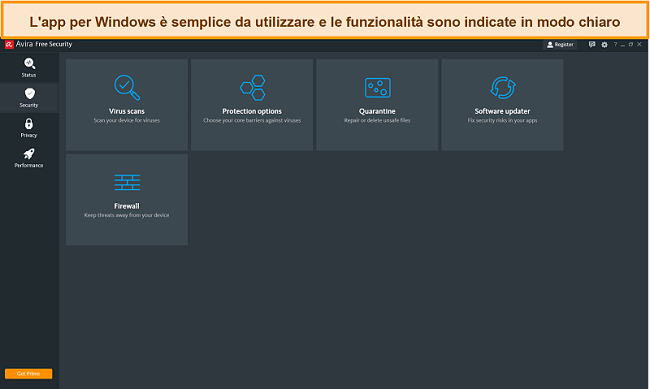
Task: Open the Status section in sidebar
Action: [x=29, y=68]
